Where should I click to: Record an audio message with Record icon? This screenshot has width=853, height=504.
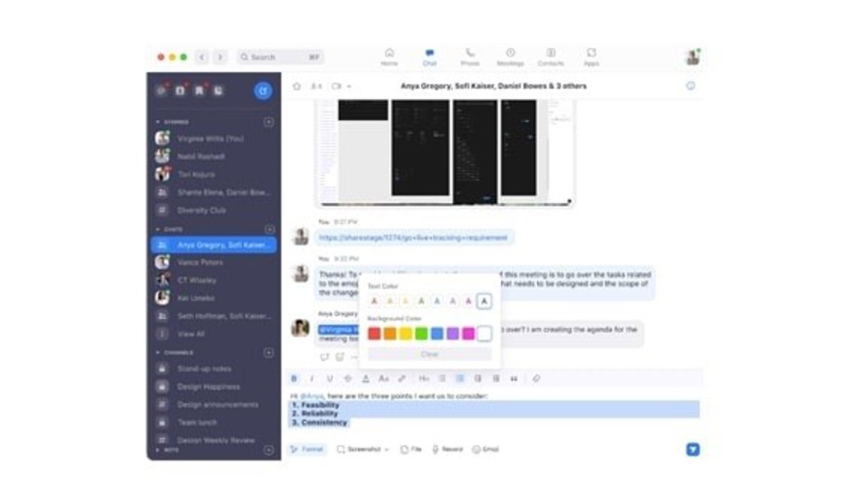pyautogui.click(x=447, y=449)
